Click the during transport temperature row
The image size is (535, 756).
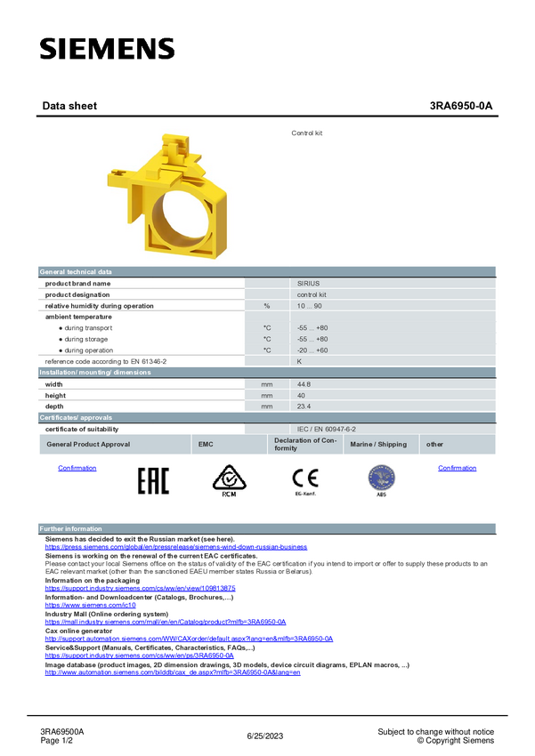[267, 328]
